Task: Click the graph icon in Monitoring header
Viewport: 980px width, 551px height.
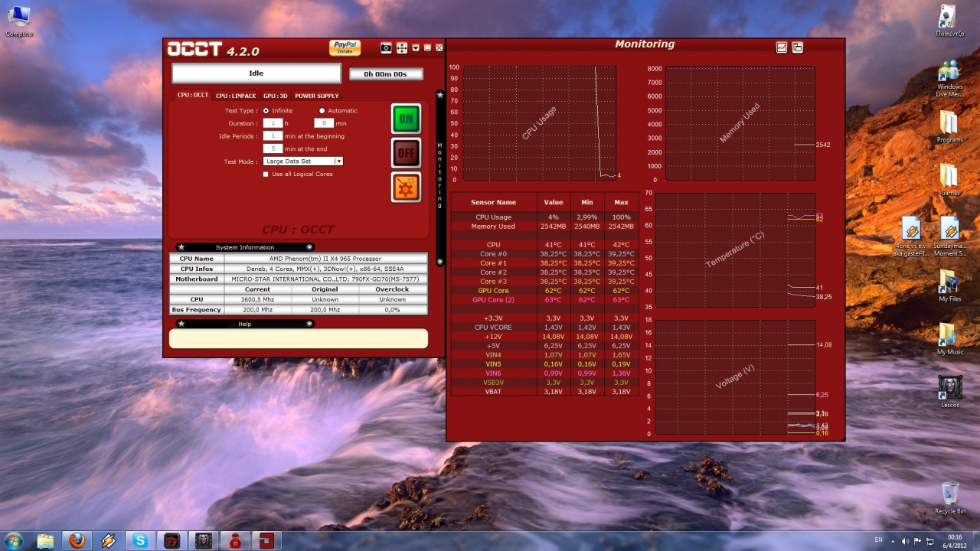Action: (x=782, y=47)
